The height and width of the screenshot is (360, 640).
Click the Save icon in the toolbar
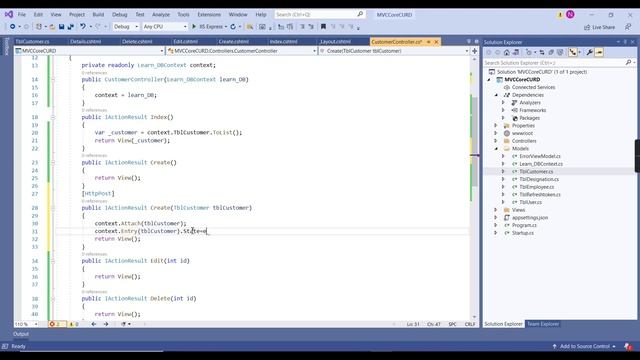pos(61,27)
